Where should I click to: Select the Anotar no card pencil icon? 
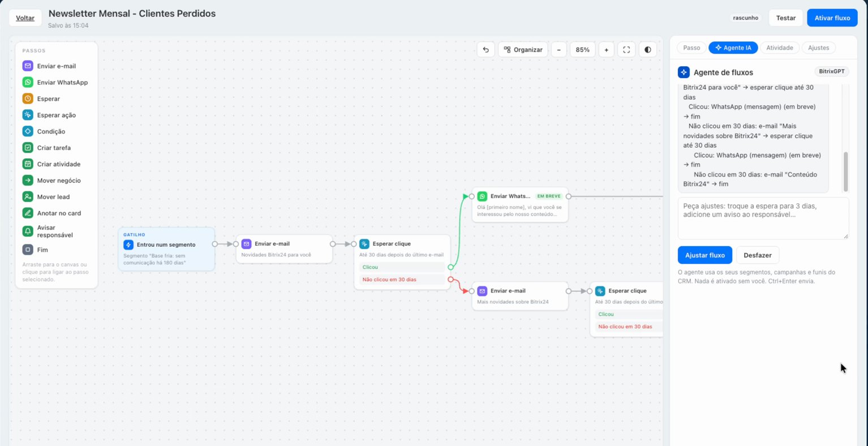[x=28, y=213]
